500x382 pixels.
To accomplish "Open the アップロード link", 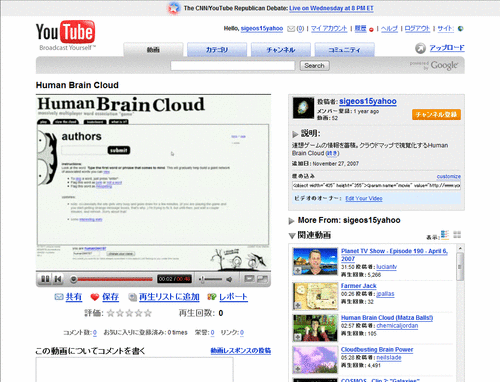I will [447, 48].
